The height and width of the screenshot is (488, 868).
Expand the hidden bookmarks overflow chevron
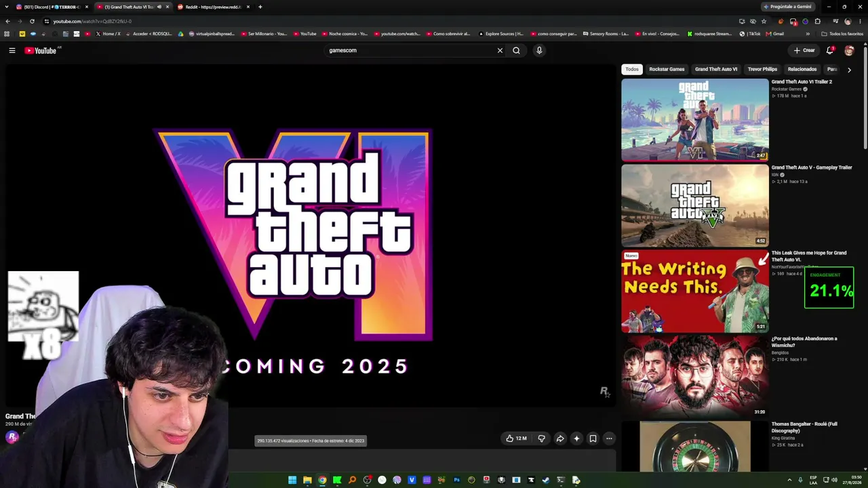808,34
